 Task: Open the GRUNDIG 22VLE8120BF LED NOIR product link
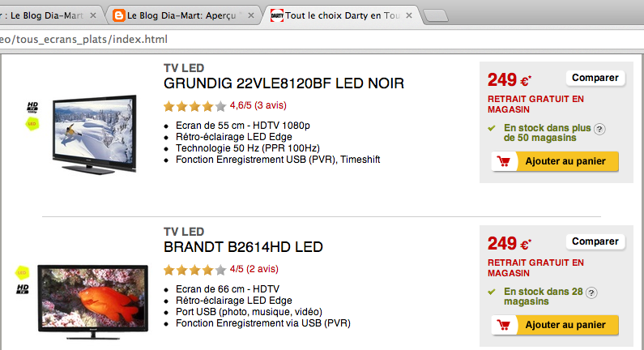click(284, 83)
